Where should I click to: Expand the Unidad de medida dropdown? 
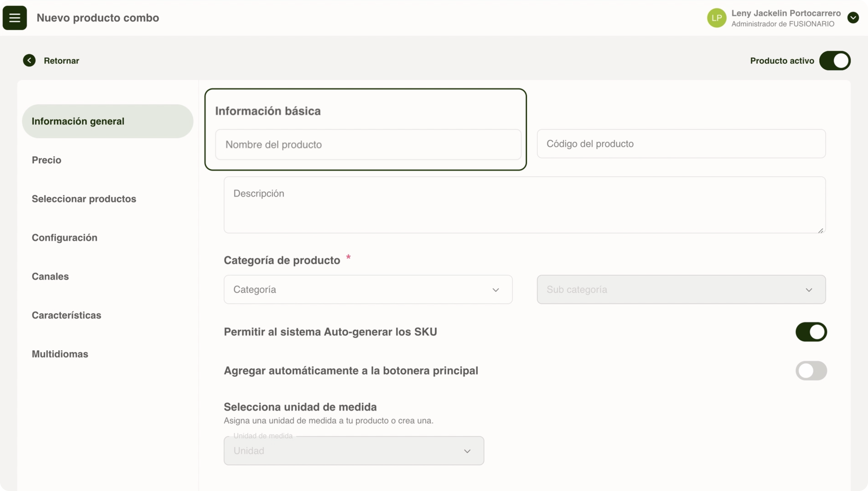coord(354,451)
